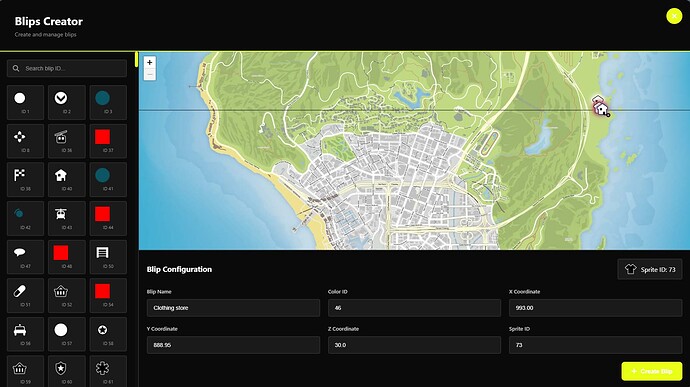Screen dimensions: 690x387
Task: Select the cable car blip ID 36
Action: (66, 141)
